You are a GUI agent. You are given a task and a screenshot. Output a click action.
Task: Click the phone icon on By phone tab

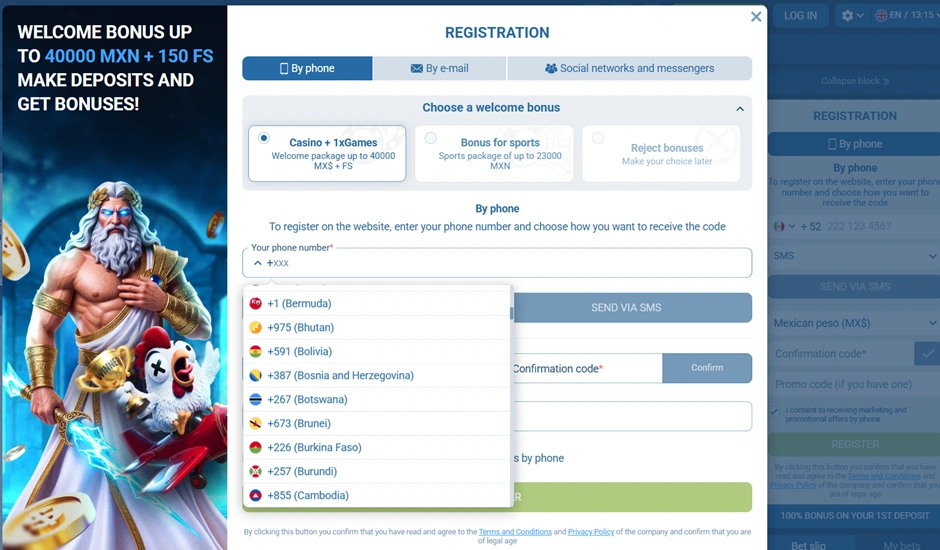(284, 68)
